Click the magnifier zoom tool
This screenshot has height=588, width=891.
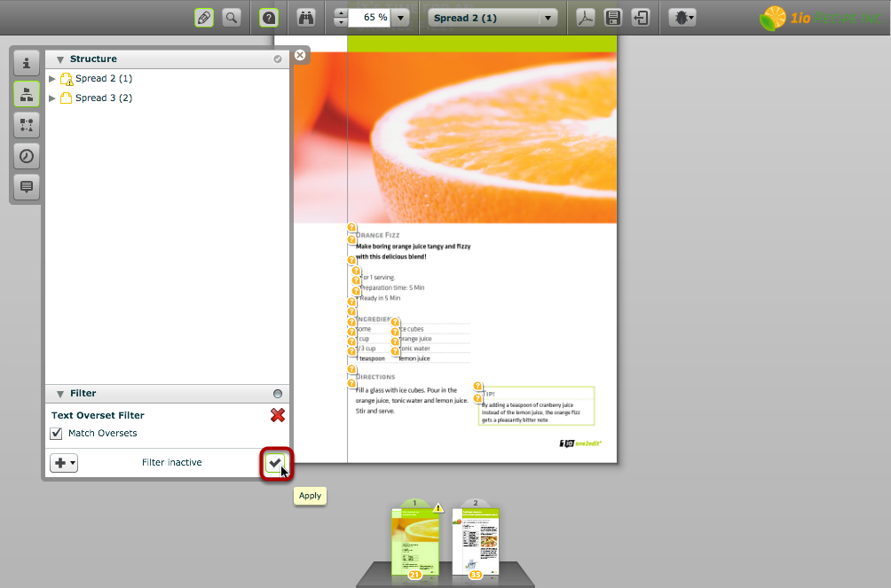232,18
